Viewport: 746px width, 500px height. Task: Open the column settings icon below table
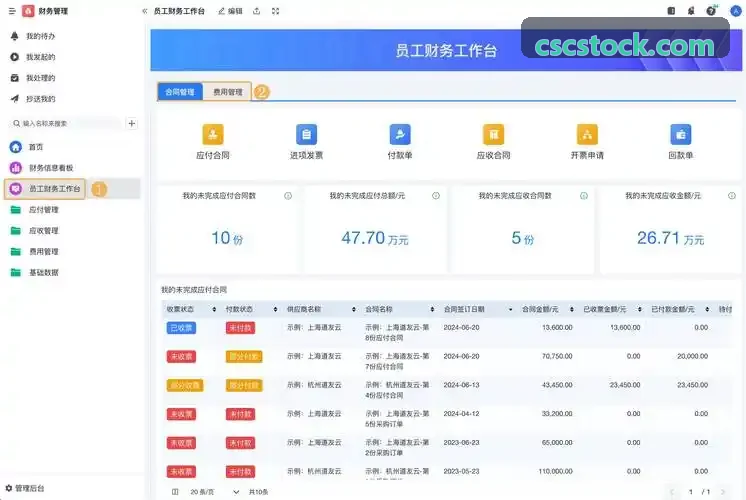pos(175,492)
